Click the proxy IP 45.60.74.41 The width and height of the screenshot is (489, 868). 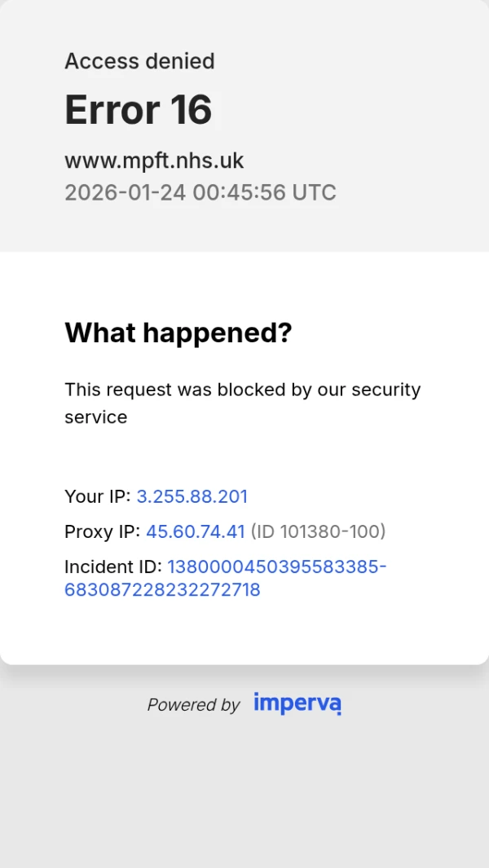coord(195,531)
